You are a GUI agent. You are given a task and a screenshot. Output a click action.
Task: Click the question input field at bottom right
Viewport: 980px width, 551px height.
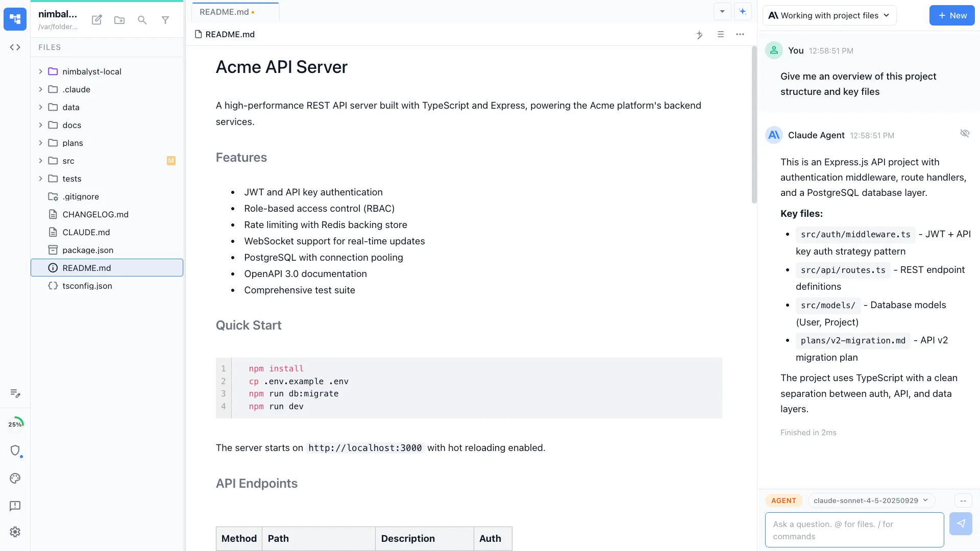tap(853, 530)
